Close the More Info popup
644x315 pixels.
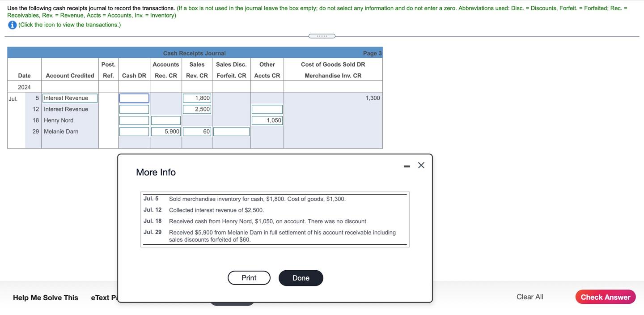pos(420,165)
